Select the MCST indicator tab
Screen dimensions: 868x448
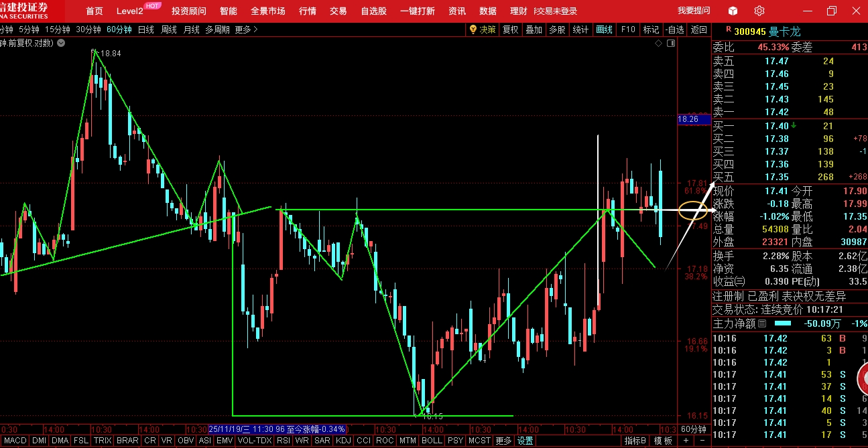click(479, 441)
